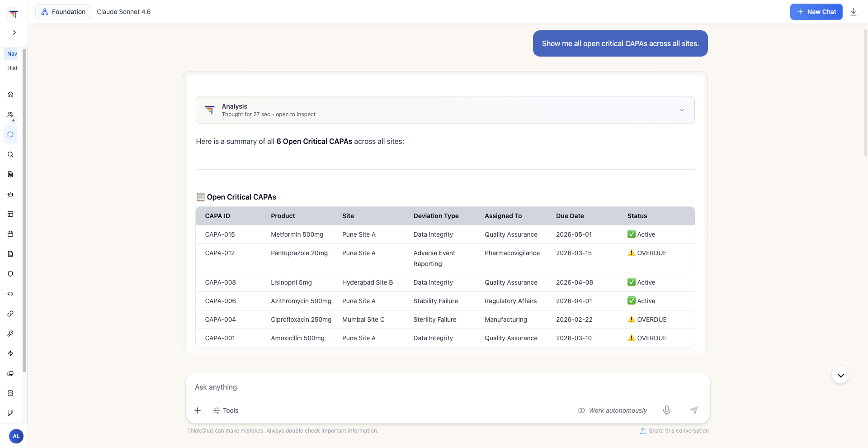Toggle Work autonomously mode
Viewport: 868px width, 448px height.
(613, 410)
